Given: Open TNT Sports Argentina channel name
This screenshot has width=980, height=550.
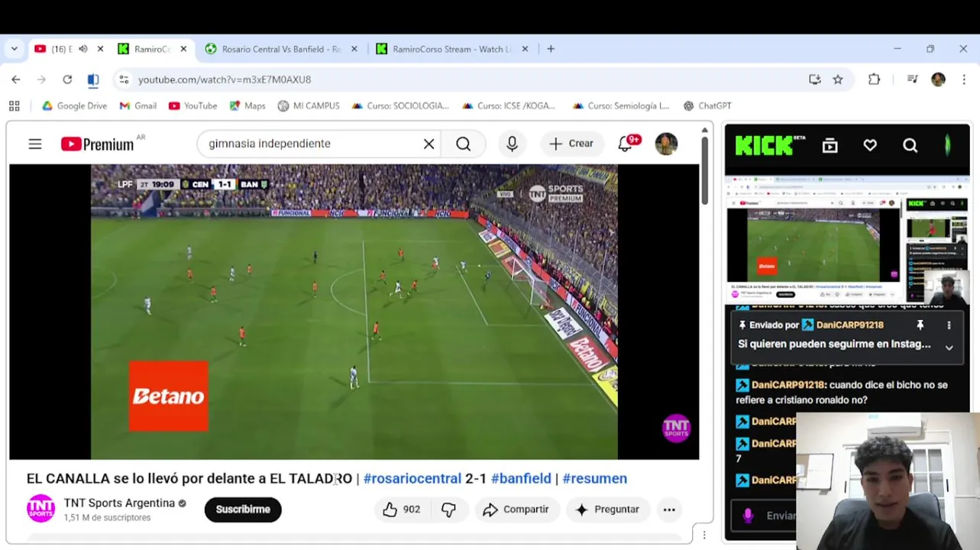Looking at the screenshot, I should [x=119, y=503].
